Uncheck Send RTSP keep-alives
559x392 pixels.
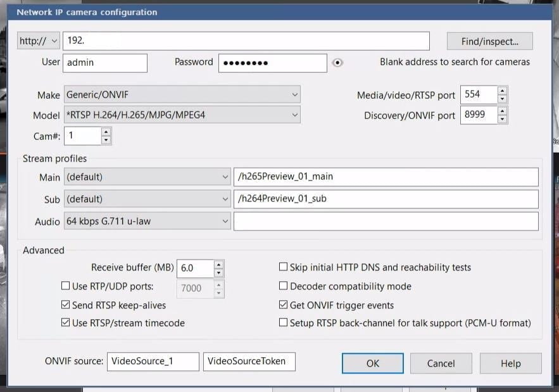pos(65,305)
